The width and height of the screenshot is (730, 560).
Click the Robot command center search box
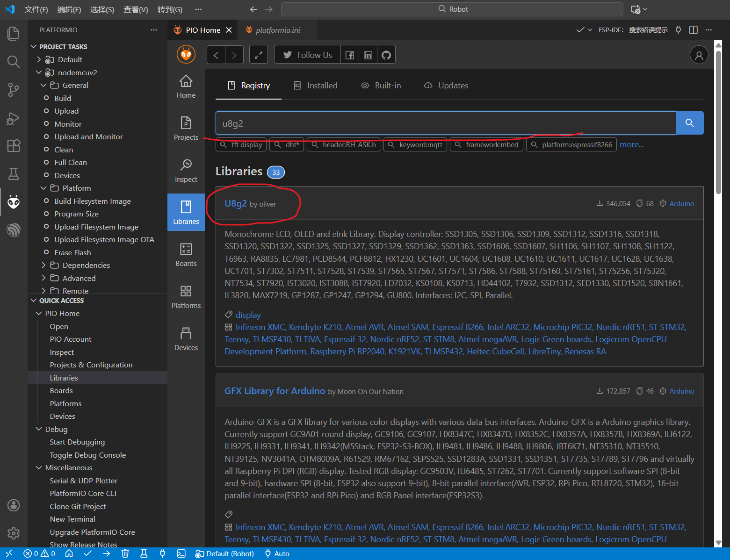452,9
